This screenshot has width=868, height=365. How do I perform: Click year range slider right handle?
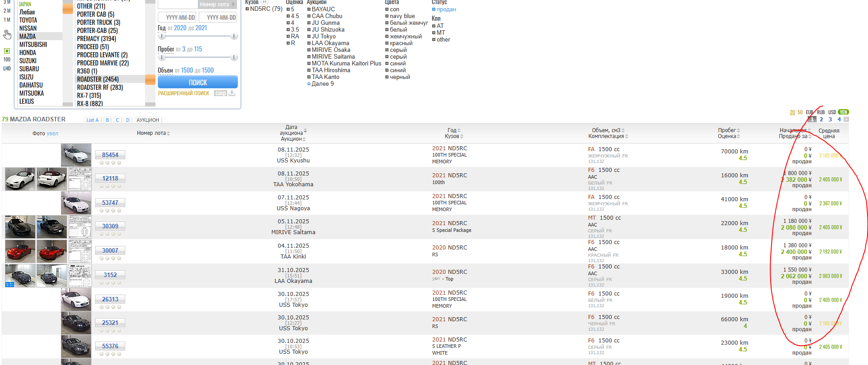tap(234, 36)
